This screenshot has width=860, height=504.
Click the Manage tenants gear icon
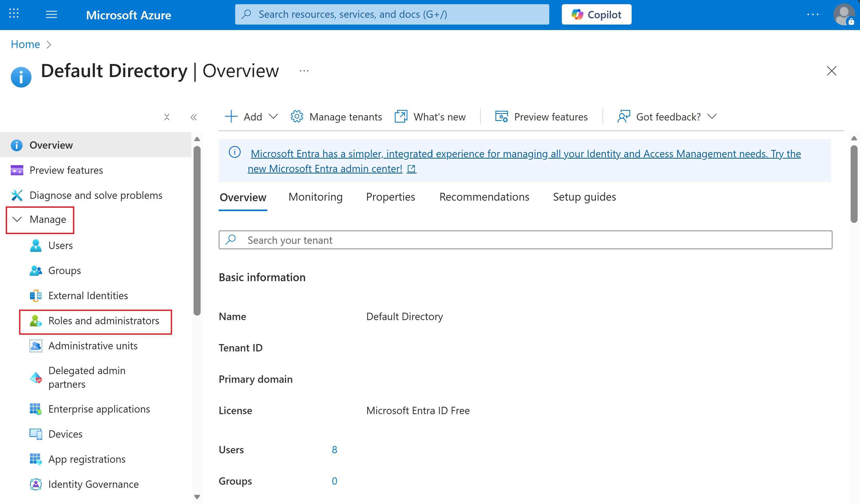click(297, 117)
